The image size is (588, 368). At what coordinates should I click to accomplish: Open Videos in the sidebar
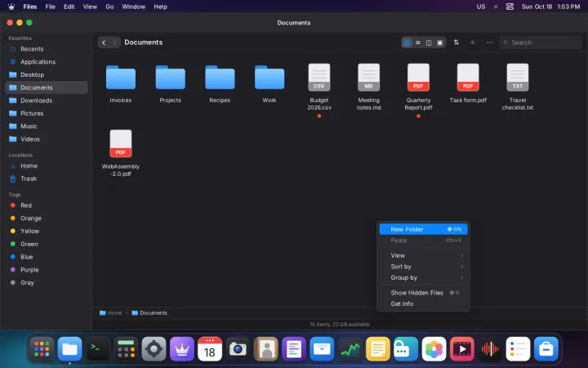tap(47, 139)
